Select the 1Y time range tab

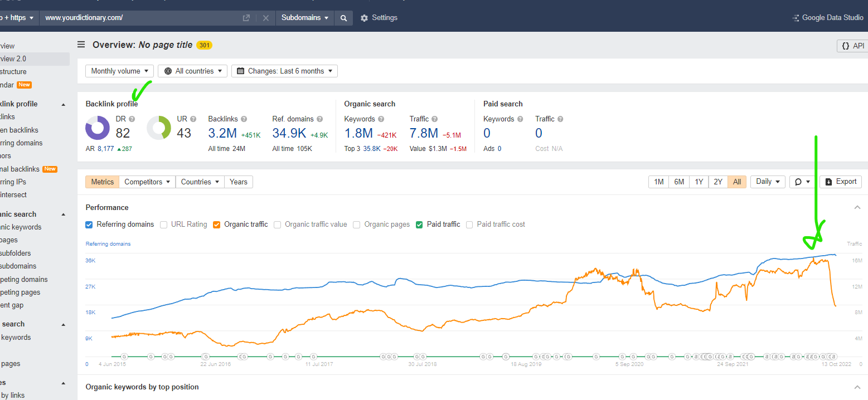(699, 182)
